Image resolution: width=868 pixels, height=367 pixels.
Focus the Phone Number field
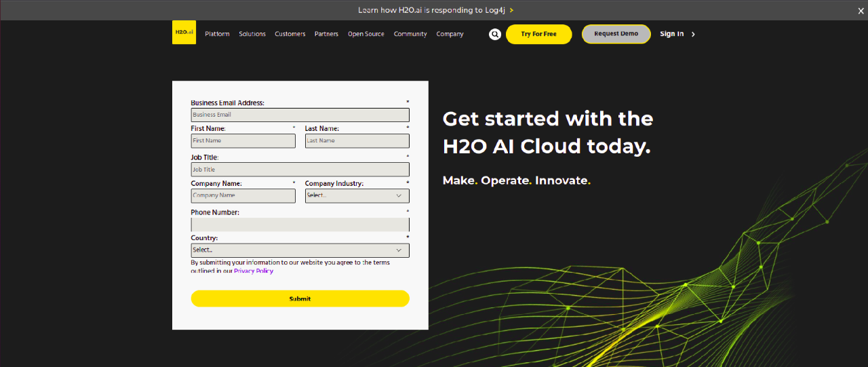[x=300, y=225]
